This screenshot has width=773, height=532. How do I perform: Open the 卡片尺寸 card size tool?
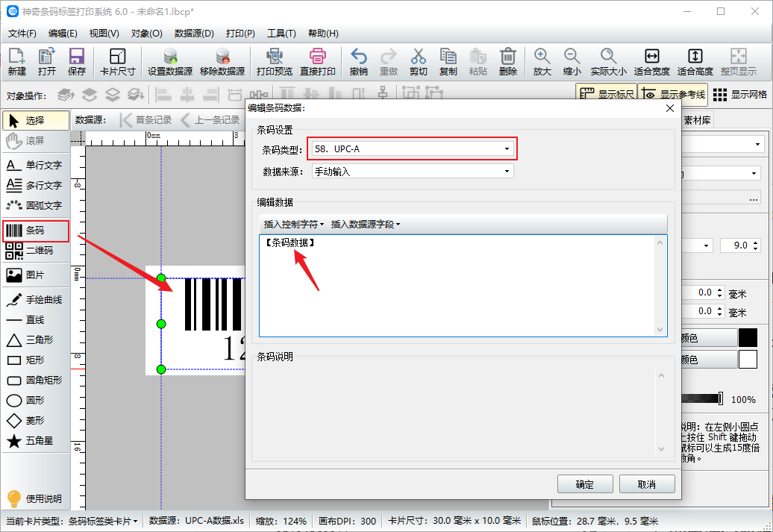117,62
